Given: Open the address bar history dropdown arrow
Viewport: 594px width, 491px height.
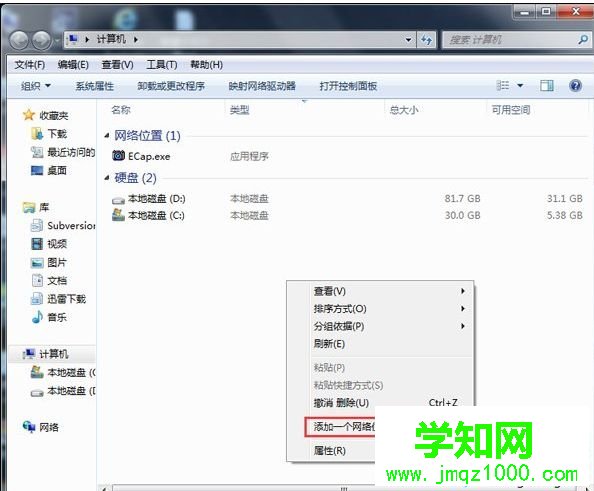Looking at the screenshot, I should (408, 39).
